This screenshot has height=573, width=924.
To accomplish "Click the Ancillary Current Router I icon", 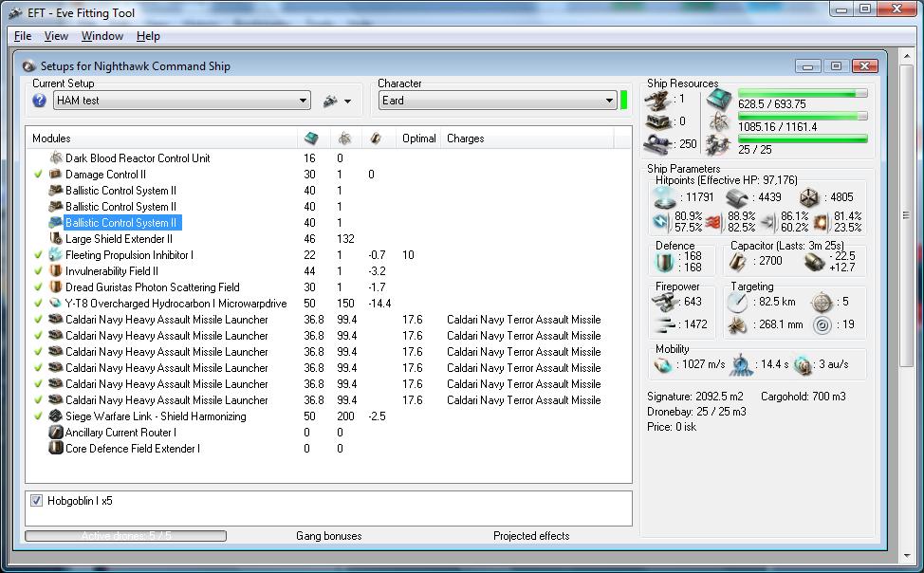I will [56, 432].
